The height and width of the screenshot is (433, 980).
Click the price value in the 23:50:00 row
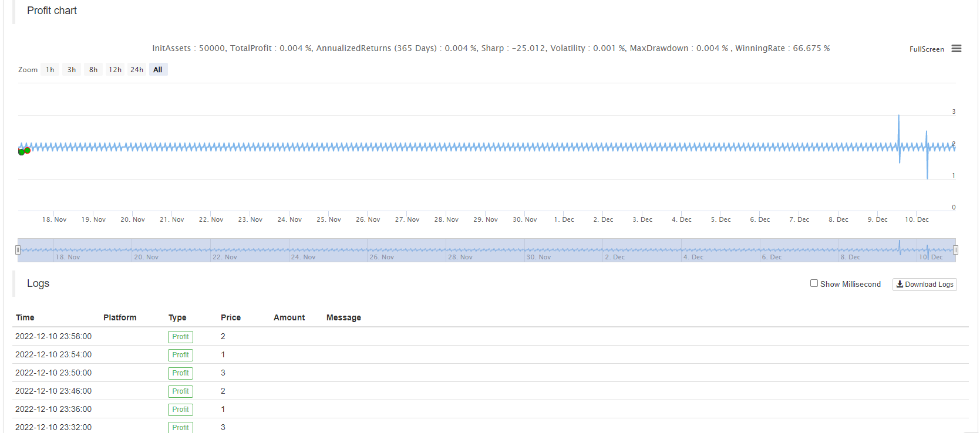(223, 373)
